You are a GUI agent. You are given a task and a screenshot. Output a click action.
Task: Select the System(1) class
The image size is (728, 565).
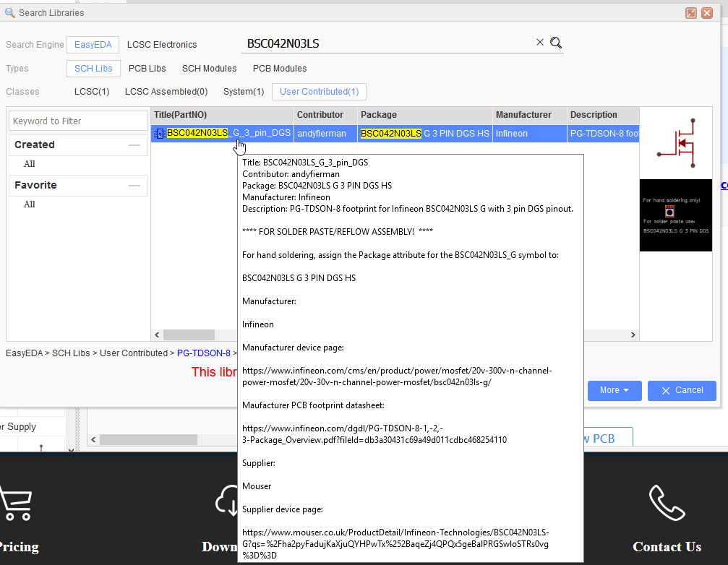pyautogui.click(x=244, y=92)
